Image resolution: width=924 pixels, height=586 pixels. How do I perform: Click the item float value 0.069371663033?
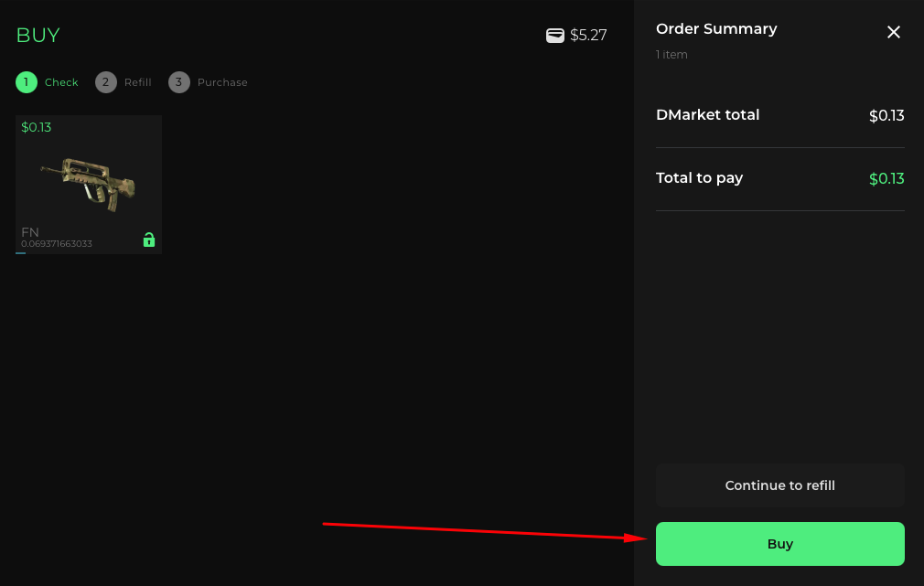(x=57, y=244)
